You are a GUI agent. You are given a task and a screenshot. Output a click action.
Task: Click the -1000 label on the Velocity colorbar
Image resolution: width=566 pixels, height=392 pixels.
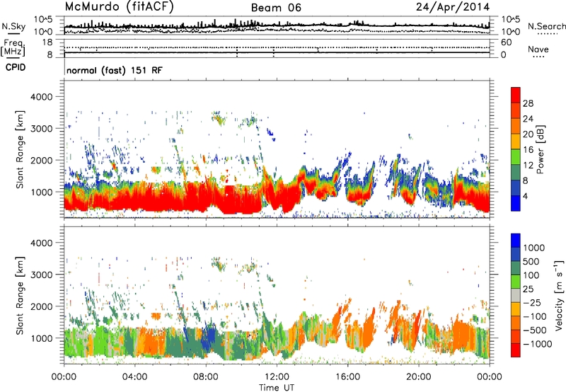[538, 344]
